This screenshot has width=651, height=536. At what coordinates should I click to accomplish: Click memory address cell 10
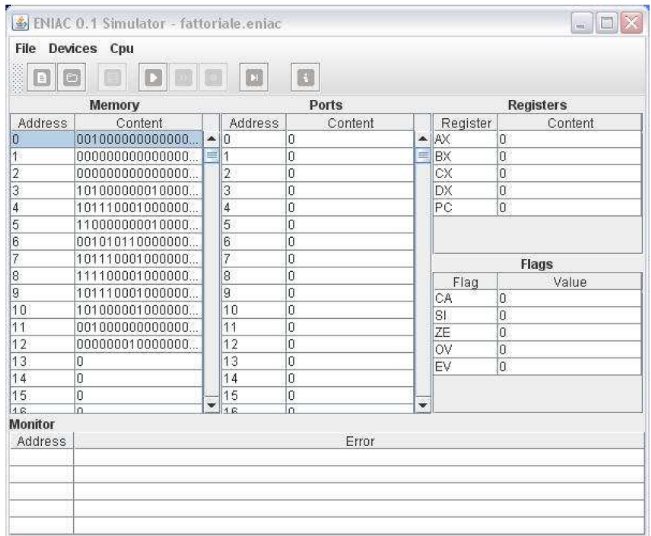43,310
